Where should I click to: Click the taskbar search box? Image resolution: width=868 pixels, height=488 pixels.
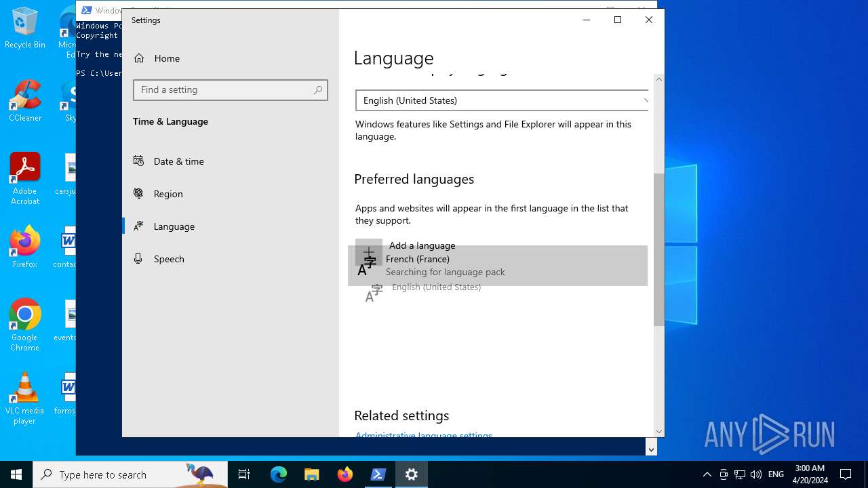[x=130, y=474]
